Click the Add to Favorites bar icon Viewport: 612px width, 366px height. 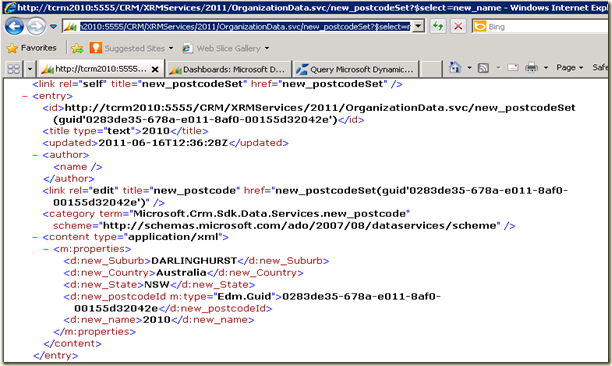[x=77, y=48]
